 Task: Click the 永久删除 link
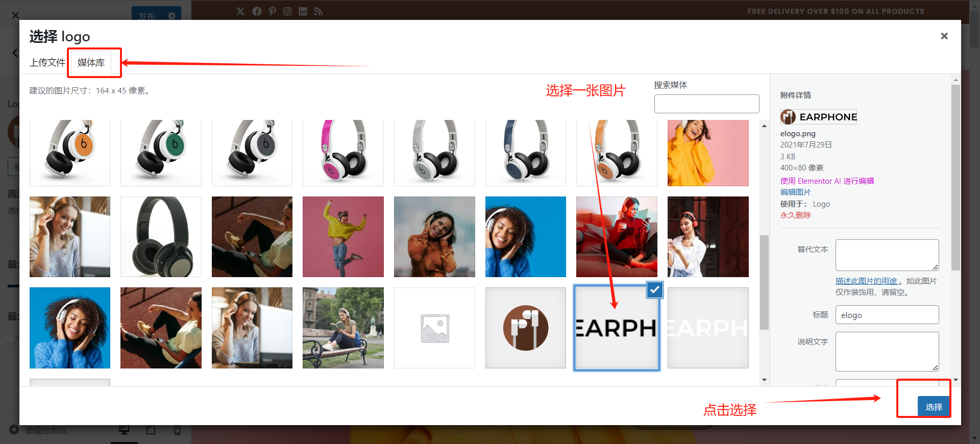pyautogui.click(x=795, y=215)
